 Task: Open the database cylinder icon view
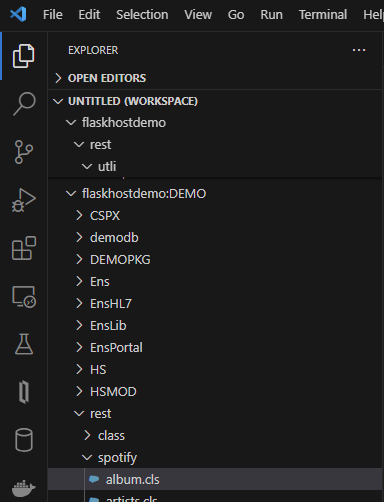pos(24,440)
